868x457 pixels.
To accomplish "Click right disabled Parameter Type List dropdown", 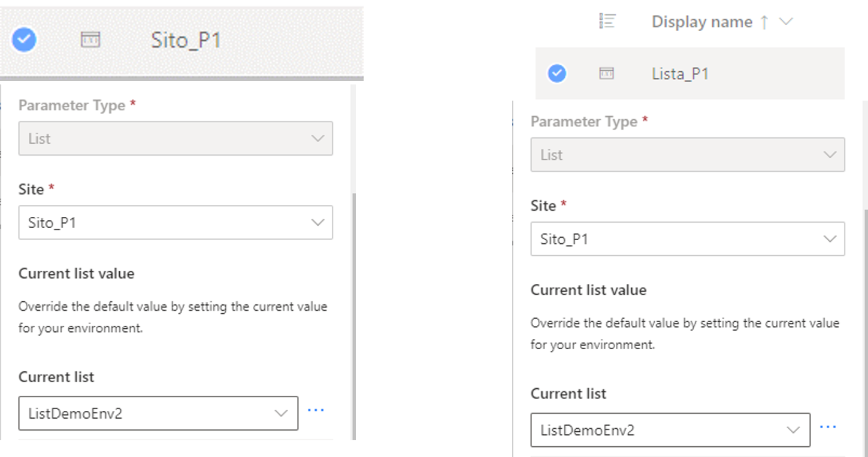I will [687, 155].
